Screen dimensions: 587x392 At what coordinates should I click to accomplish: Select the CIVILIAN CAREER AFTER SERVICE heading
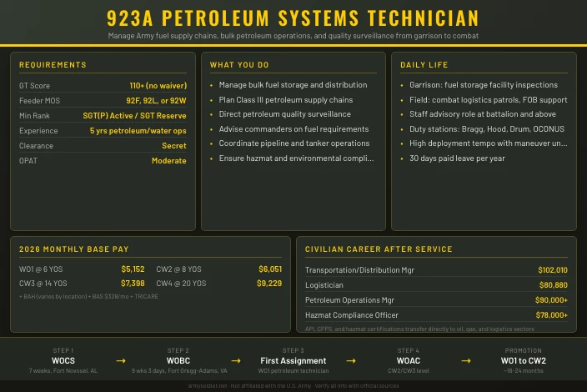coord(379,249)
